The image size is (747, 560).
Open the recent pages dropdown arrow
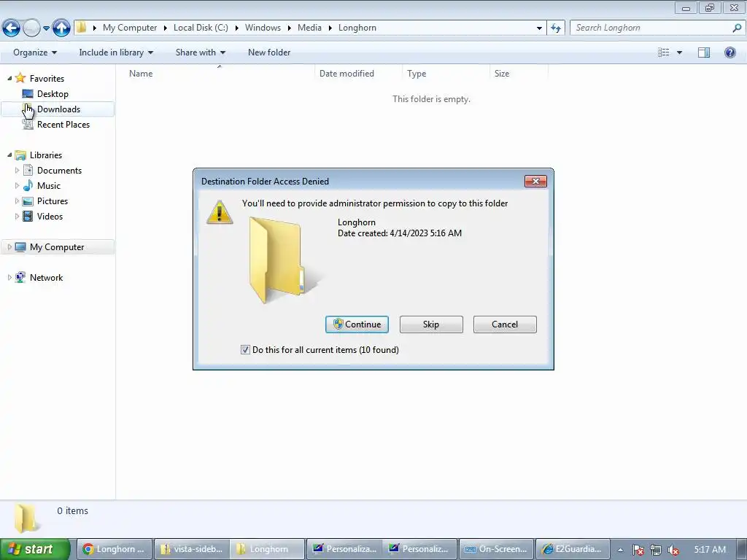46,28
